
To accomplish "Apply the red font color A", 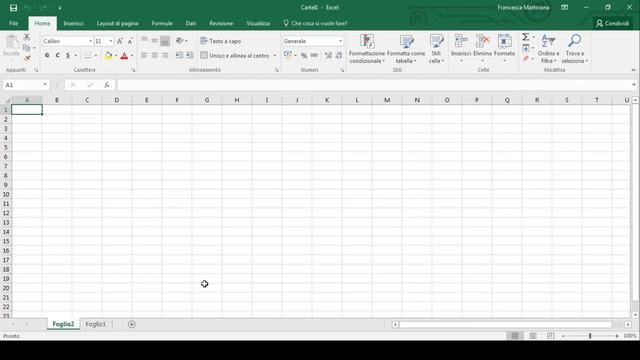I will click(x=124, y=56).
